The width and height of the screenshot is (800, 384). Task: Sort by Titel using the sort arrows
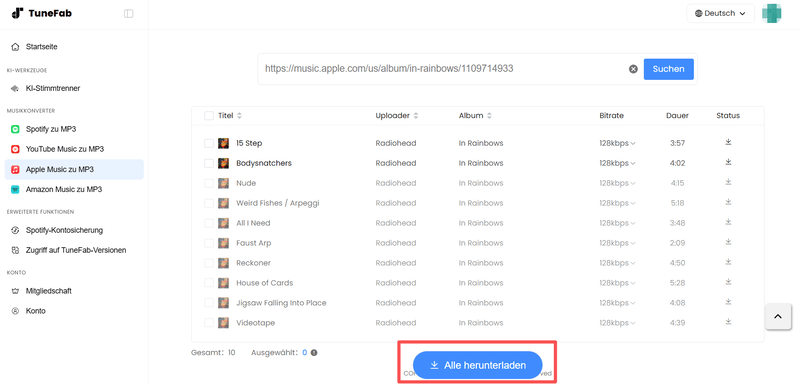point(239,116)
